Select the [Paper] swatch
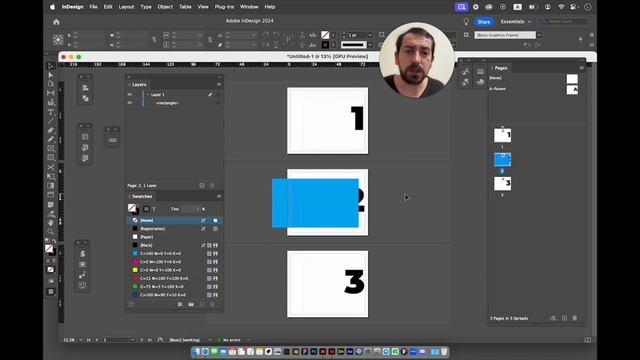The height and width of the screenshot is (360, 640). coord(174,237)
